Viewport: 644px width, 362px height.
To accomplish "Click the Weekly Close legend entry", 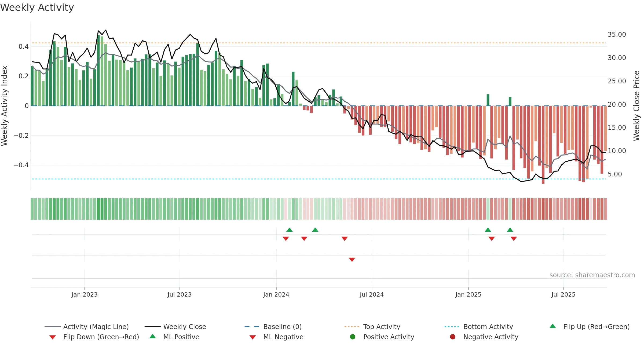I will coord(175,327).
